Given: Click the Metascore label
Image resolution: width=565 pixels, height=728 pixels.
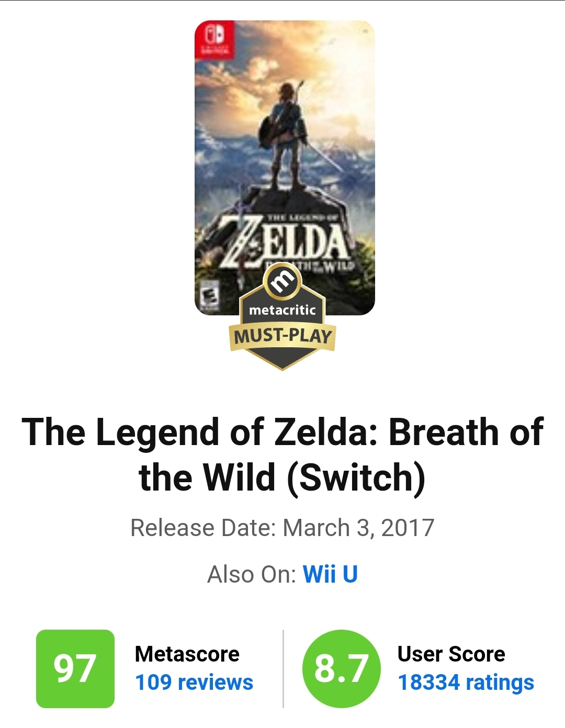Looking at the screenshot, I should [x=187, y=654].
